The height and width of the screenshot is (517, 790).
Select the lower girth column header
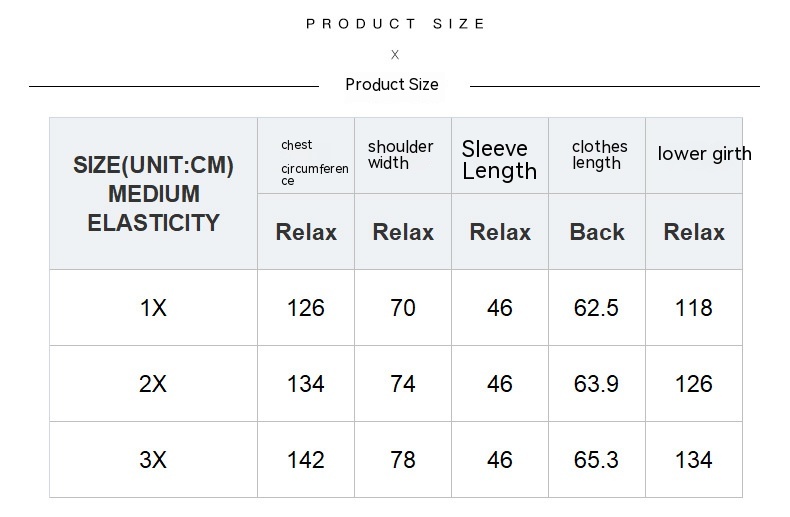tap(704, 154)
